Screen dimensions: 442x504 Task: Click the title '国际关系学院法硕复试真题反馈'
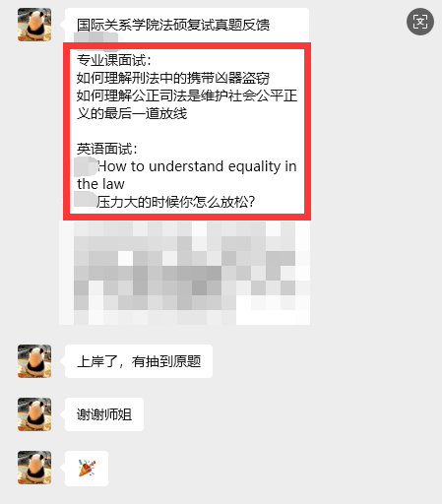[173, 25]
